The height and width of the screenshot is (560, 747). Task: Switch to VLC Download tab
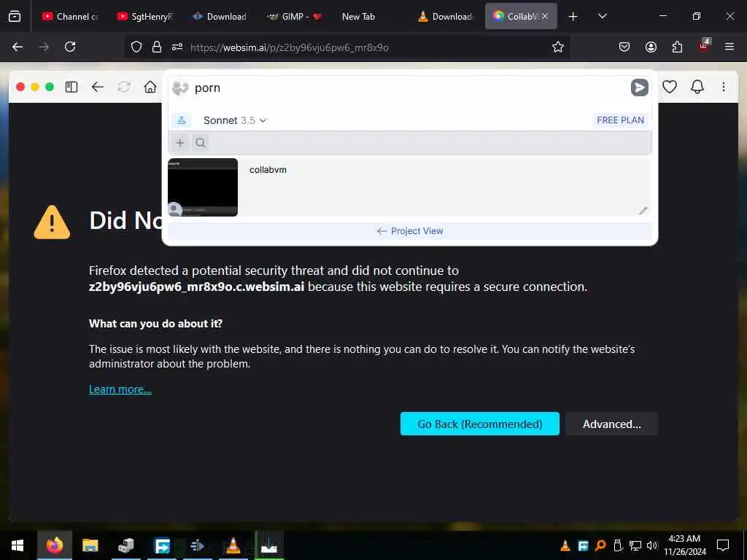point(446,16)
